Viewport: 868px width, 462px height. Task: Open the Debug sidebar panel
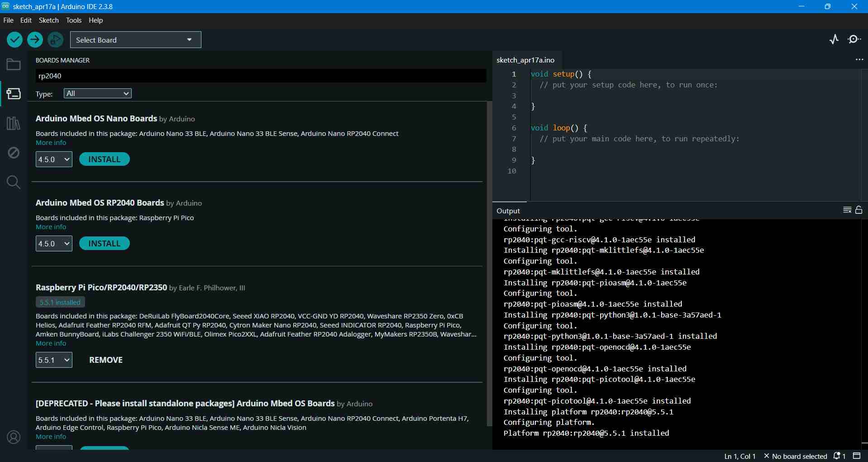click(14, 153)
